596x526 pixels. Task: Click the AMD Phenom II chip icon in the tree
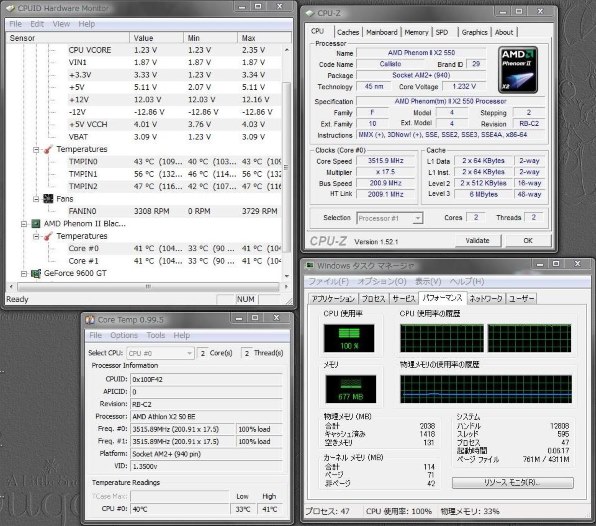[x=36, y=224]
